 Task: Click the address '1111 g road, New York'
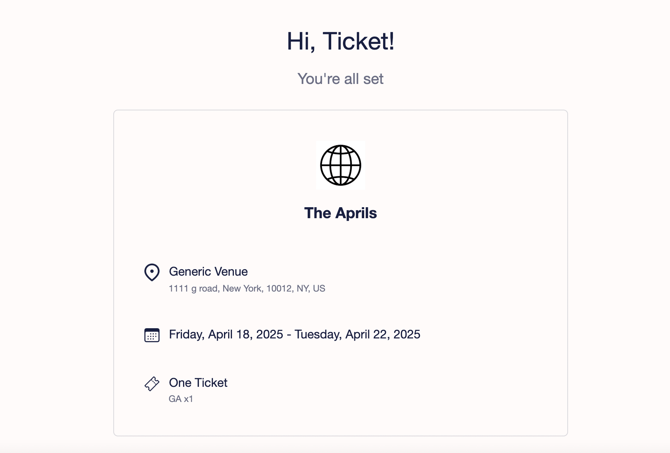[x=215, y=288]
